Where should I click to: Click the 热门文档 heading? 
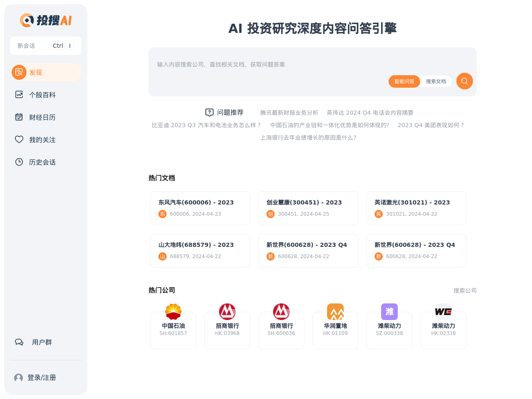coord(162,178)
